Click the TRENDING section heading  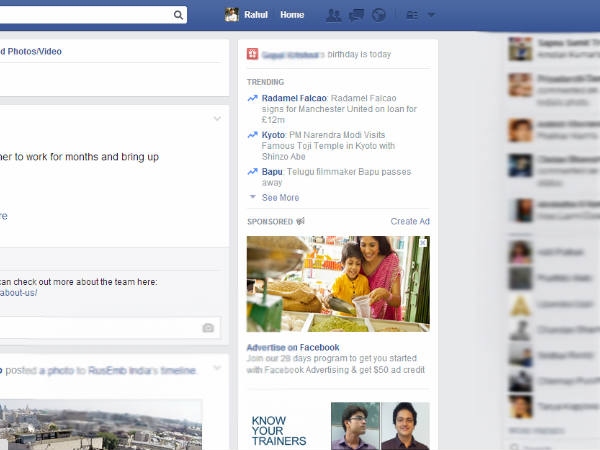(266, 82)
